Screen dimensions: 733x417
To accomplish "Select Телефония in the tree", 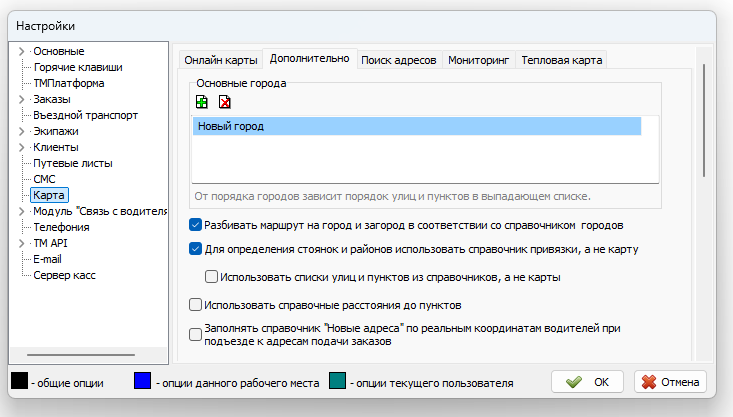I will [61, 227].
